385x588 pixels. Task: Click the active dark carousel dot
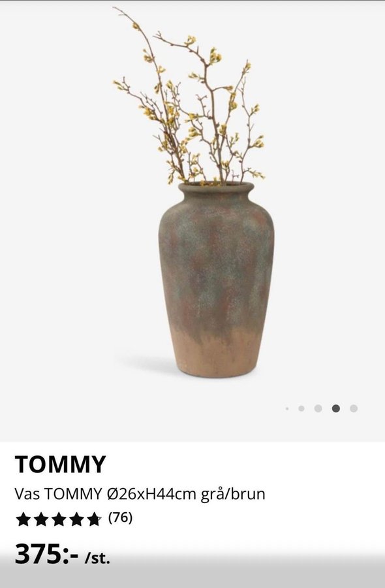pyautogui.click(x=336, y=408)
